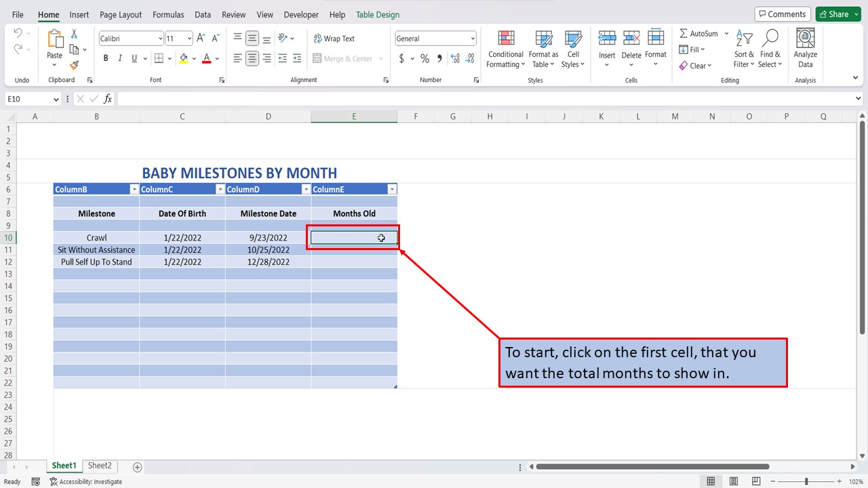This screenshot has width=868, height=488.
Task: Switch to the Sheet2 worksheet tab
Action: click(100, 466)
